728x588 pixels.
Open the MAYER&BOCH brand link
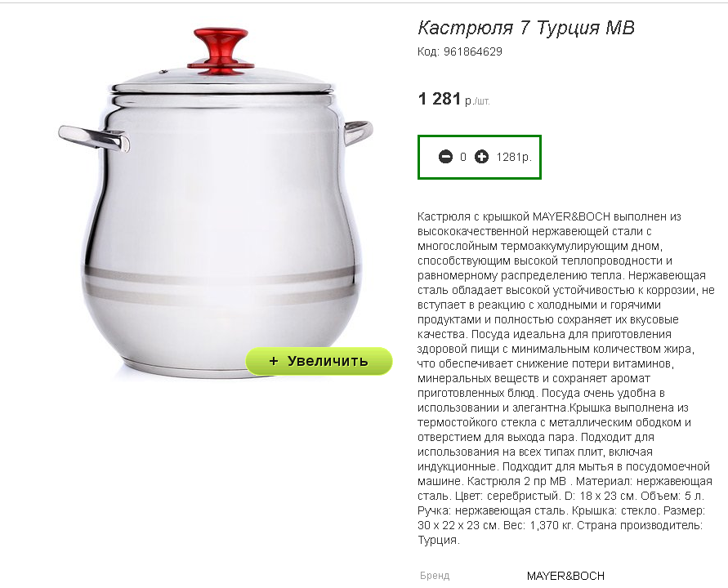pos(565,576)
